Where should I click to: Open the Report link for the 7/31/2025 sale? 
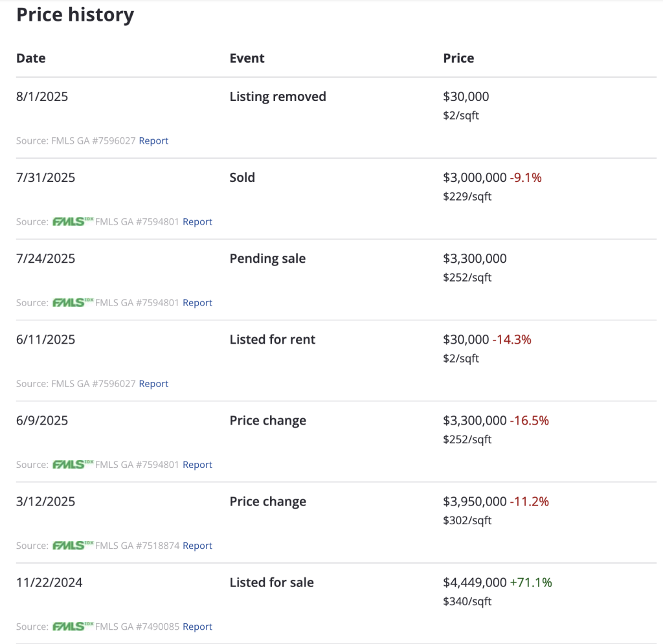point(197,221)
